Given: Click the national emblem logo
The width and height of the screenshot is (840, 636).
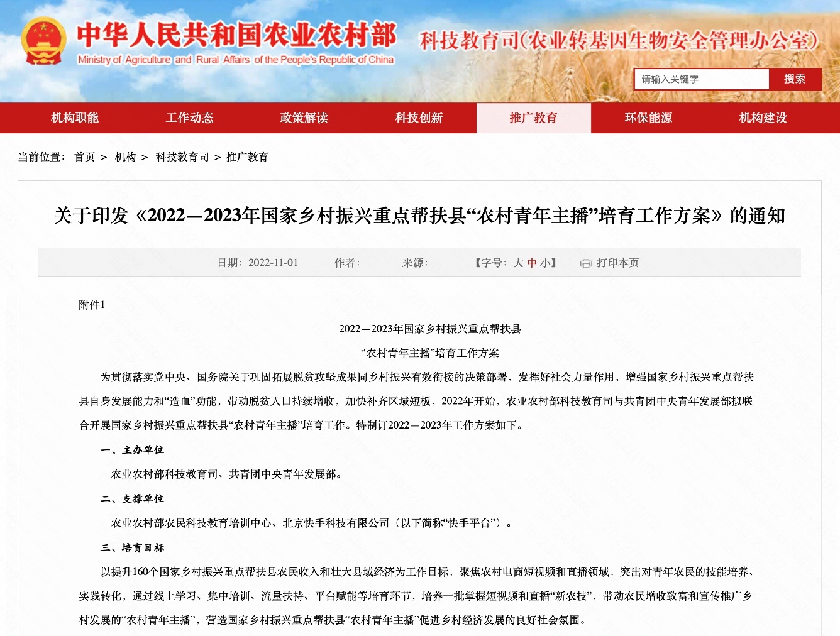Looking at the screenshot, I should click(43, 41).
